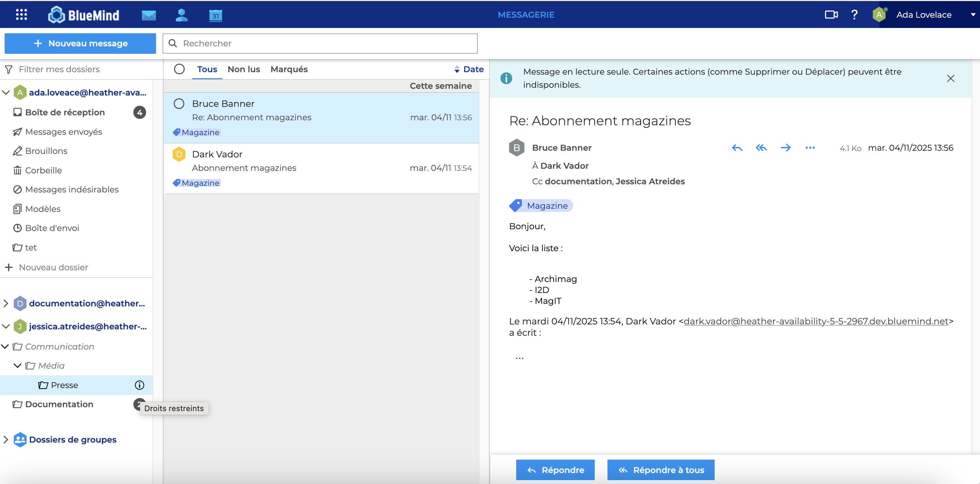Select the Bruce Banner message checkbox
The width and height of the screenshot is (980, 484).
[179, 104]
